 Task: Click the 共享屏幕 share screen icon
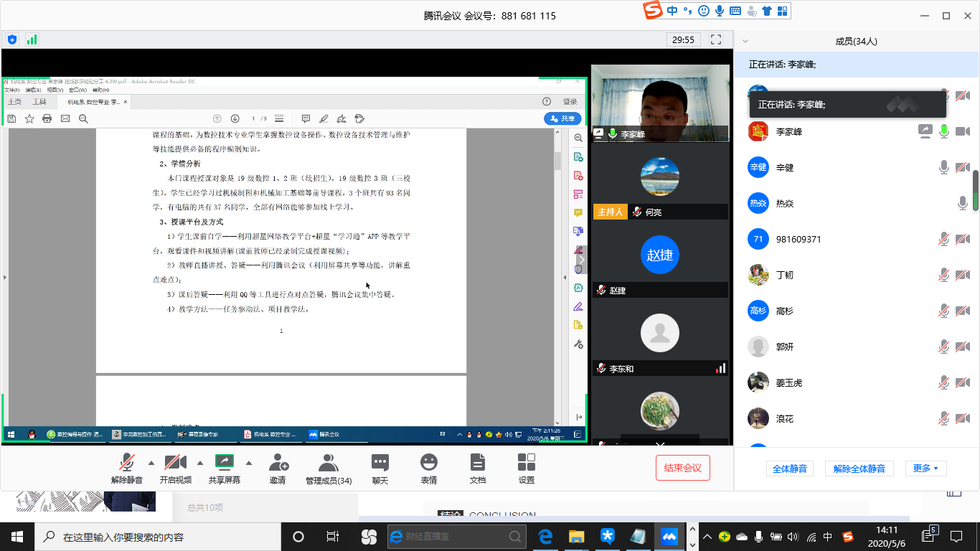point(225,463)
